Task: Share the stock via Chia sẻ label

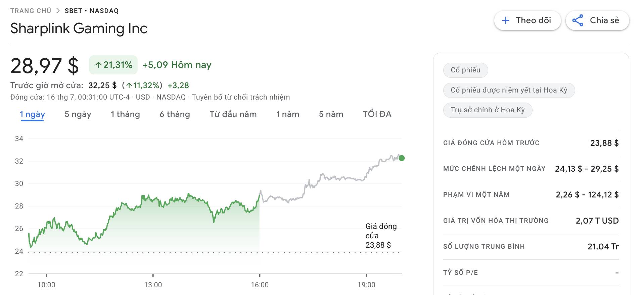Action: tap(604, 20)
